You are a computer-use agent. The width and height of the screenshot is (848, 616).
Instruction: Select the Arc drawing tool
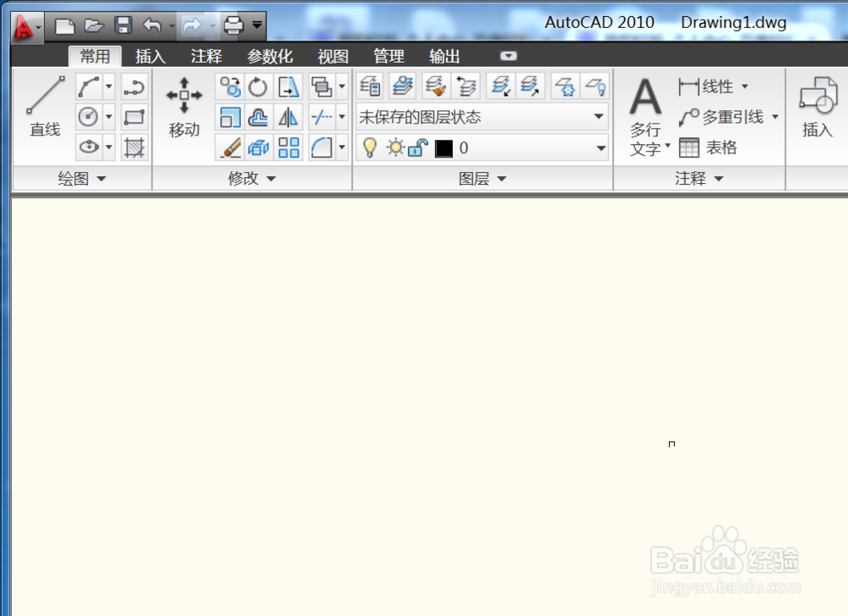click(89, 86)
